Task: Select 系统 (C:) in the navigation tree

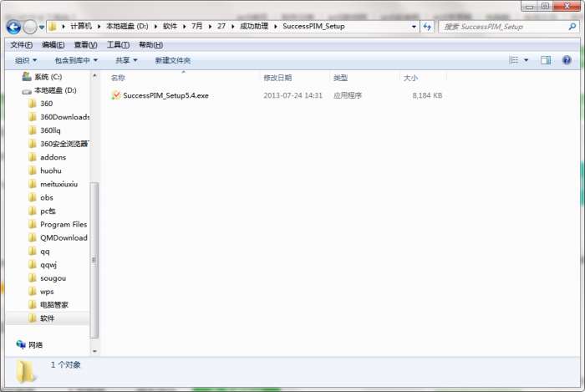Action: (x=48, y=77)
